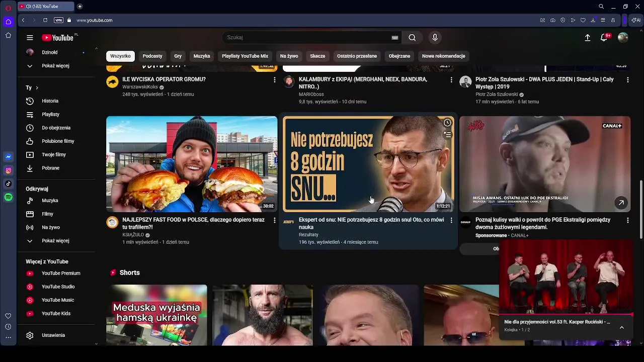Open the account avatar menu
The height and width of the screenshot is (362, 644).
click(623, 38)
